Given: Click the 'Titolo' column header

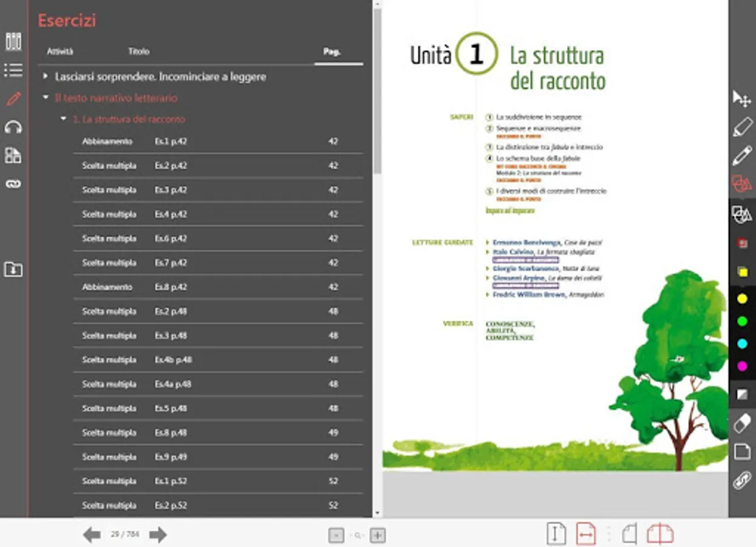Looking at the screenshot, I should click(138, 52).
